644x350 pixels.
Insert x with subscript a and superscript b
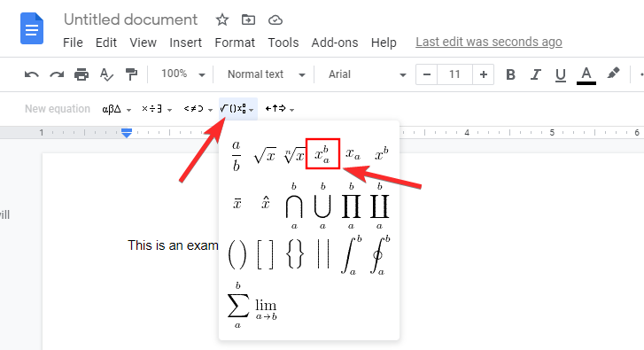322,153
